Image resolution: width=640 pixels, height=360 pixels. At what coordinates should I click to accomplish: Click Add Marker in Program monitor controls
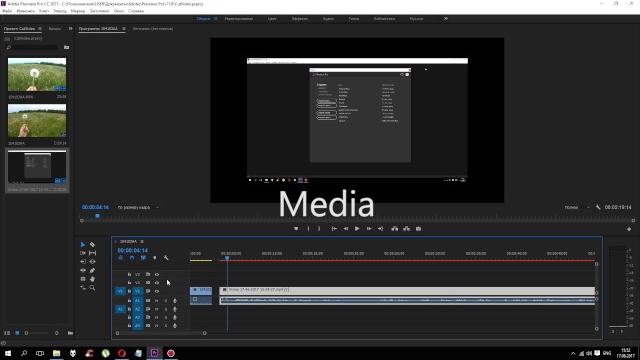(x=296, y=229)
